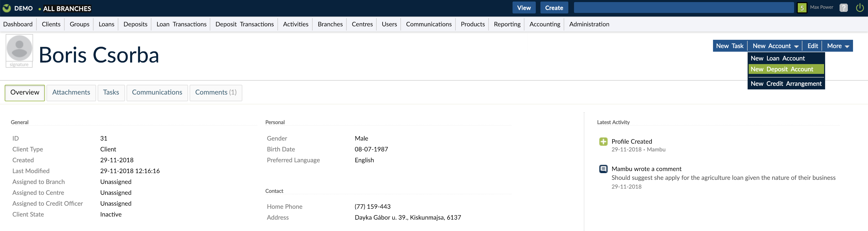Click the signature placeholder under the avatar
The width and height of the screenshot is (868, 231).
[19, 64]
